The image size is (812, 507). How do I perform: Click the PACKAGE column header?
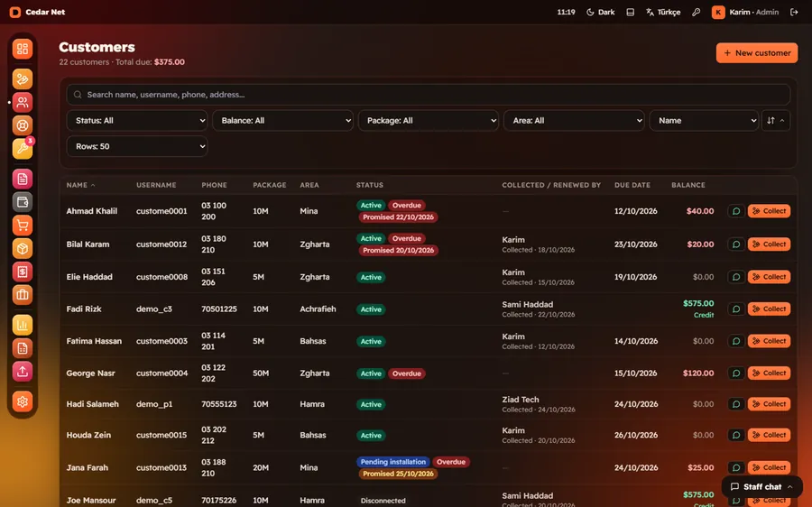click(269, 185)
